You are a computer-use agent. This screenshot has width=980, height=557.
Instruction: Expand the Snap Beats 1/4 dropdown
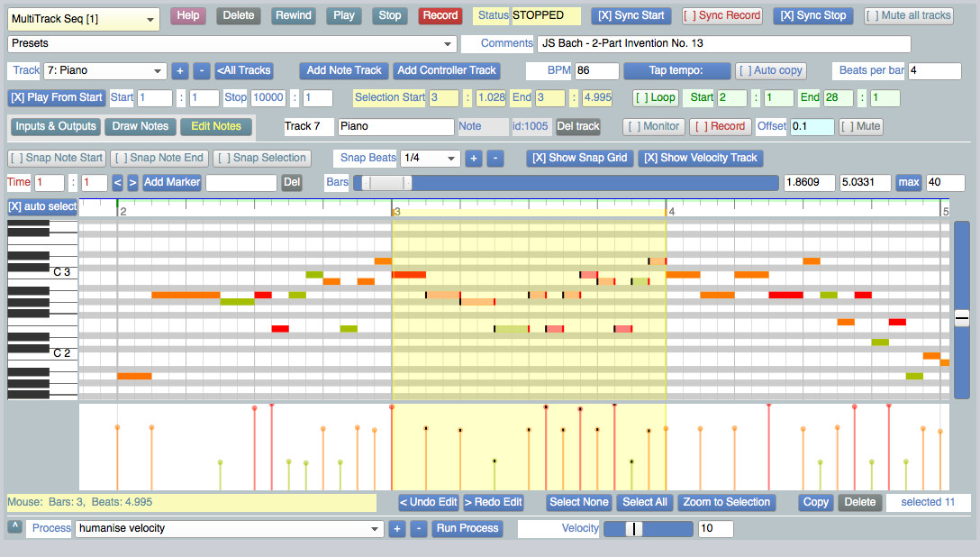(x=430, y=158)
